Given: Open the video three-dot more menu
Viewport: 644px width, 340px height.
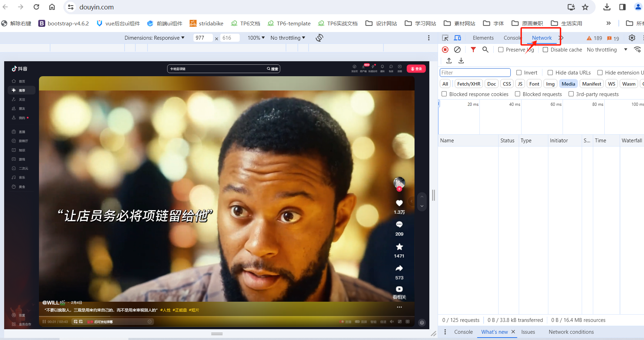Looking at the screenshot, I should 399,307.
